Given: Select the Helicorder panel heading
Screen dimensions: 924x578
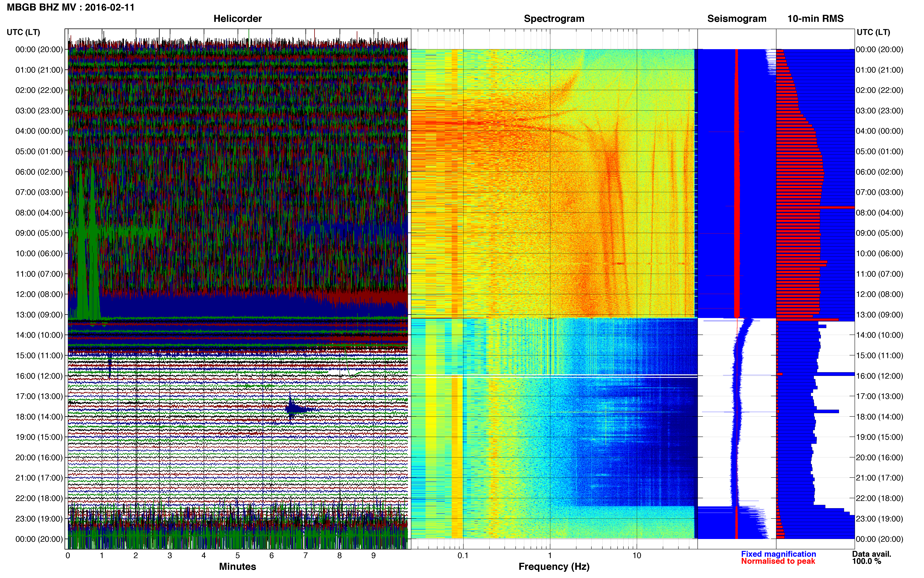Looking at the screenshot, I should pos(238,19).
